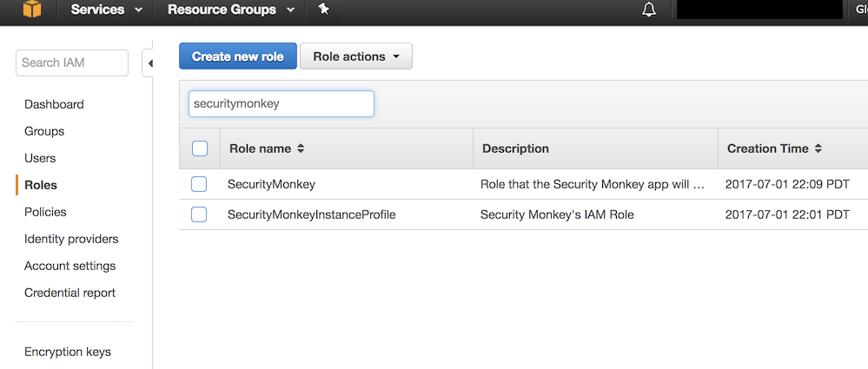Open the Resource Groups dropdown
Viewport: 868px width, 369px height.
231,10
